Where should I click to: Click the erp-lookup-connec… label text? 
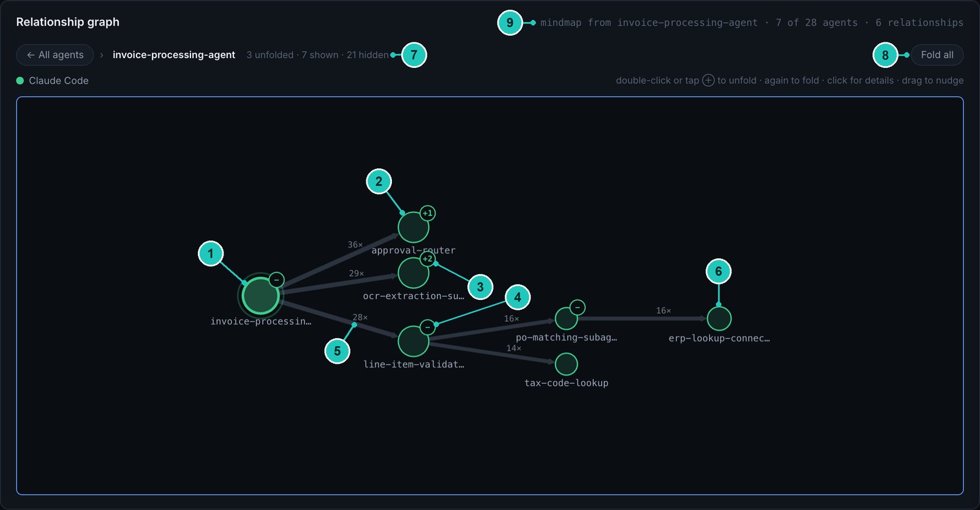719,338
